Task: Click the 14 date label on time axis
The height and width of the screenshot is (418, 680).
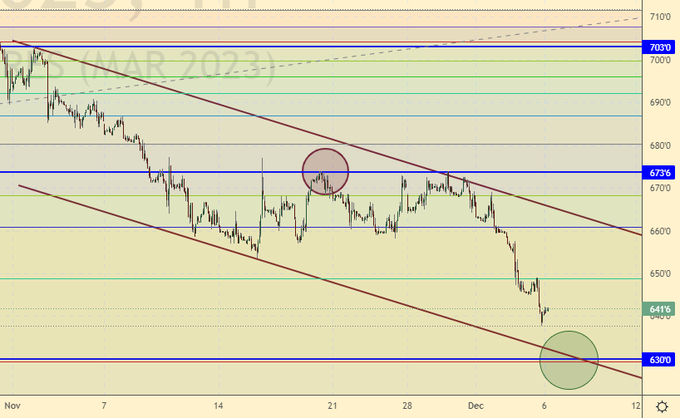Action: coord(220,407)
